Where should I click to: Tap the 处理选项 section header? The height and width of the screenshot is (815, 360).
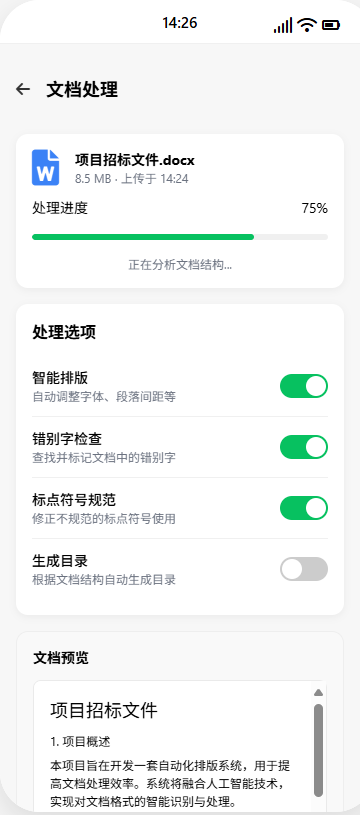(x=64, y=333)
